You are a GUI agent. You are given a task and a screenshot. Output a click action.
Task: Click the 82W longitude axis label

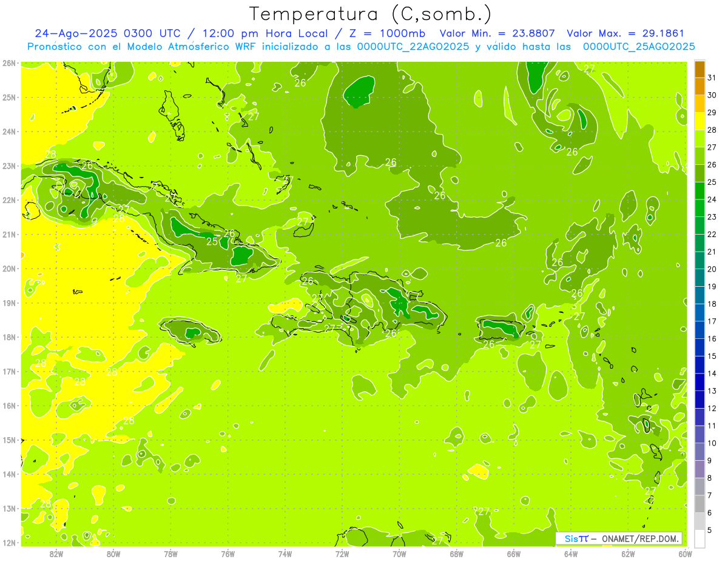pos(56,554)
